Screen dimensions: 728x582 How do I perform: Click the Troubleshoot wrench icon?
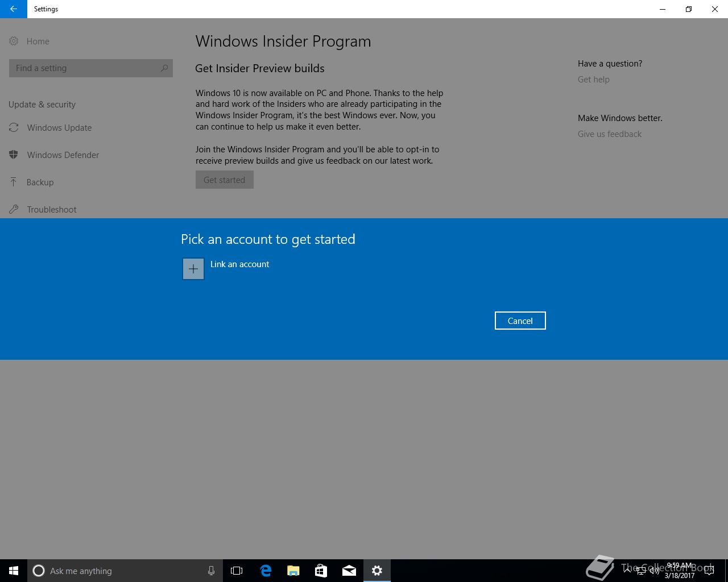pyautogui.click(x=14, y=209)
